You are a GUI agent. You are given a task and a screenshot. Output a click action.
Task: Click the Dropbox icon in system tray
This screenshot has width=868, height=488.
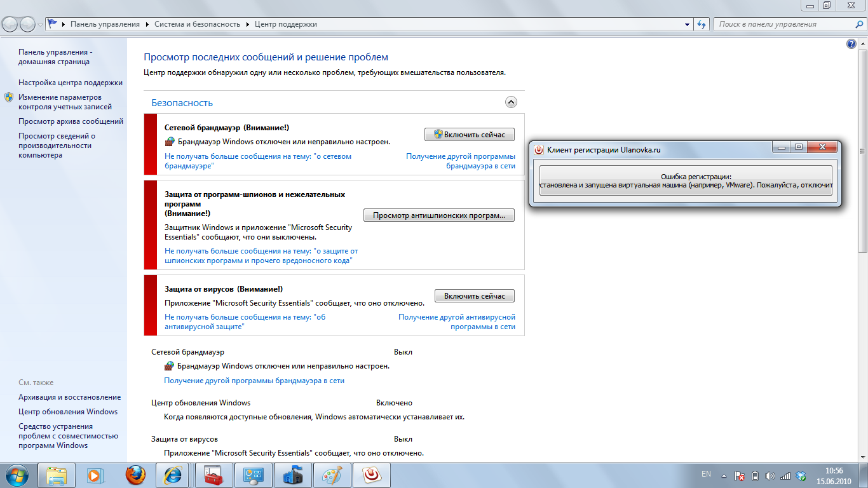pos(801,475)
